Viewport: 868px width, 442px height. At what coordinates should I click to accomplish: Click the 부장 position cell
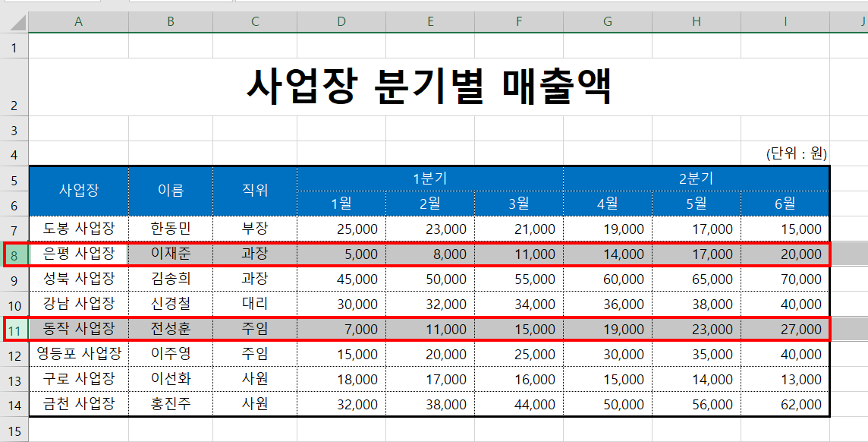click(x=255, y=229)
